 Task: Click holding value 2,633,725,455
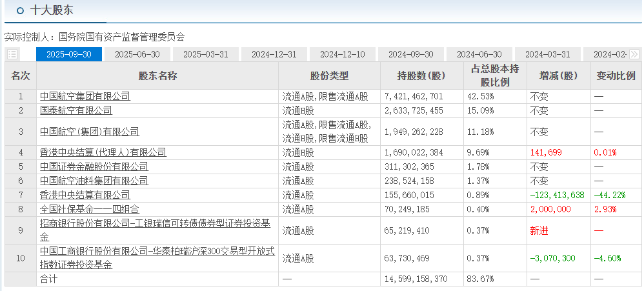[414, 110]
